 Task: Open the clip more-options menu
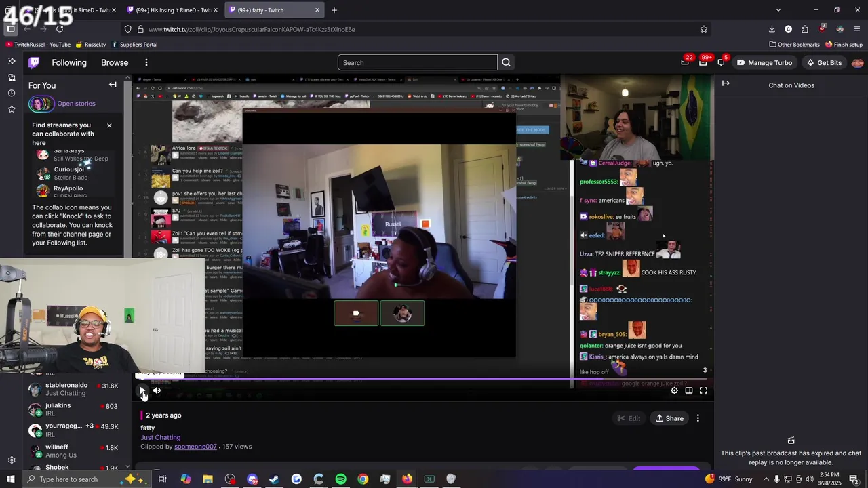(x=698, y=418)
